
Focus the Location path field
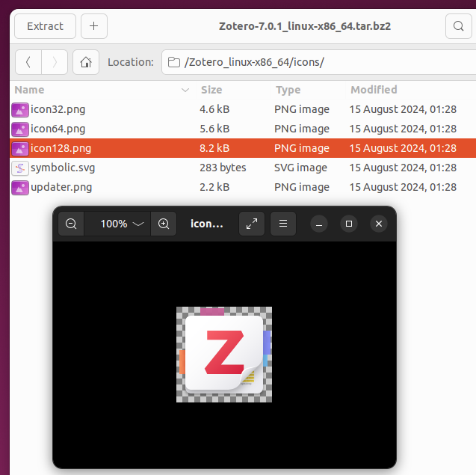coord(319,62)
